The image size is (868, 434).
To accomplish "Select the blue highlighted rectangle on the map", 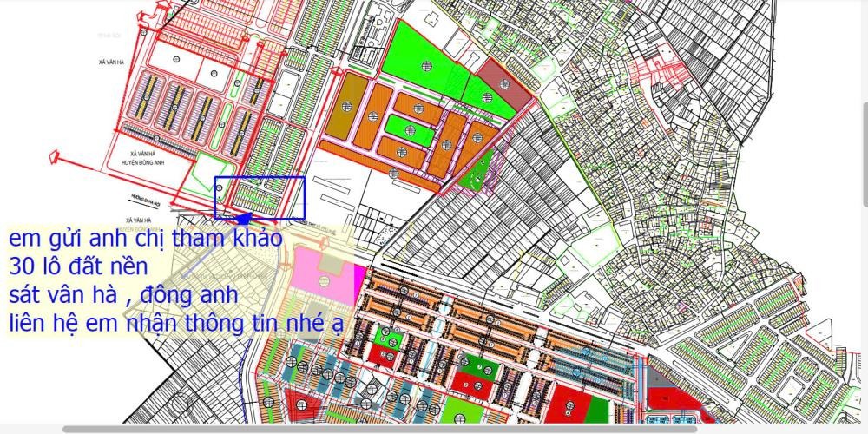I will coord(260,198).
